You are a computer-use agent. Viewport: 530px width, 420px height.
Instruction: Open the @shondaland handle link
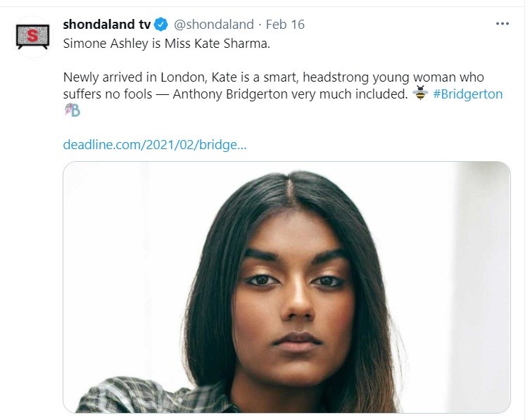point(213,25)
